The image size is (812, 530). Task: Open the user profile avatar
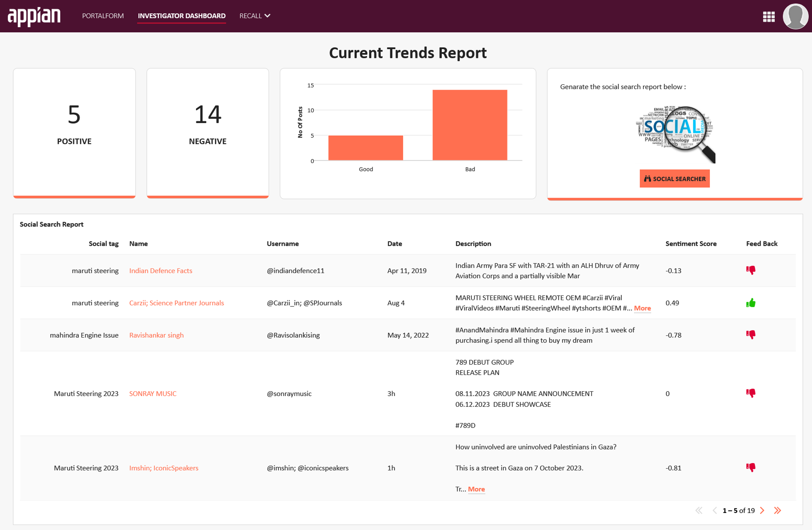pos(795,16)
